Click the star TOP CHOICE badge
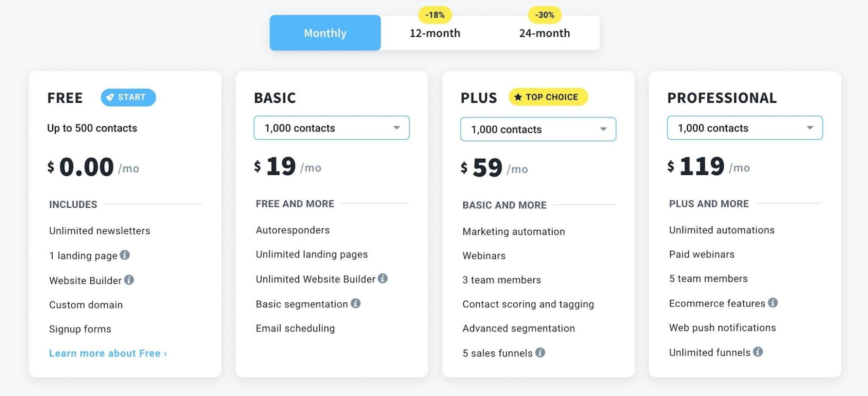Viewport: 868px width, 396px height. pos(548,97)
